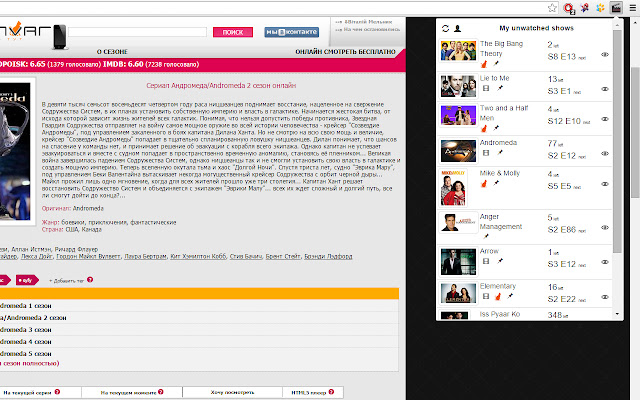The image size is (640, 400).
Task: Open the Arrow show thumbnail
Action: 458,262
